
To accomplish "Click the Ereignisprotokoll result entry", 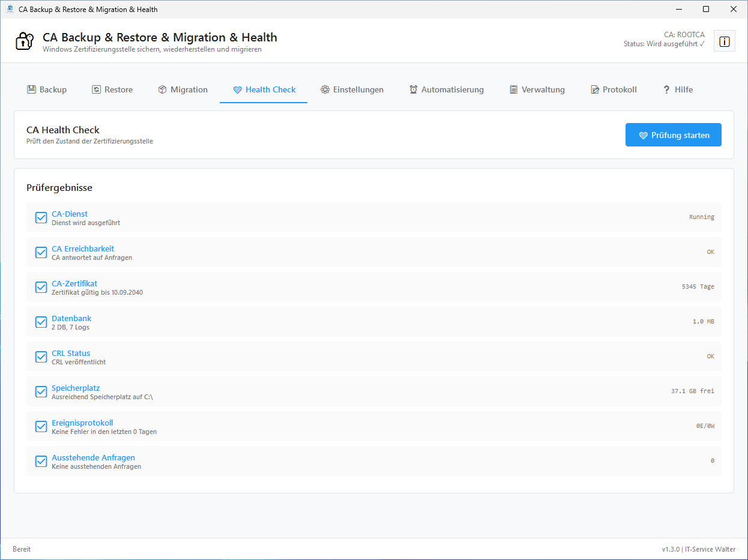I will [82, 423].
